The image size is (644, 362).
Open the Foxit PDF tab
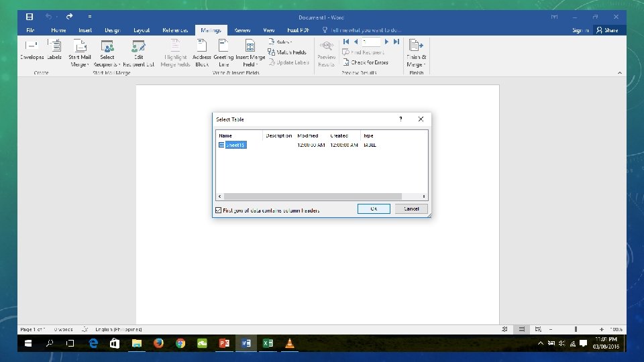click(x=298, y=30)
